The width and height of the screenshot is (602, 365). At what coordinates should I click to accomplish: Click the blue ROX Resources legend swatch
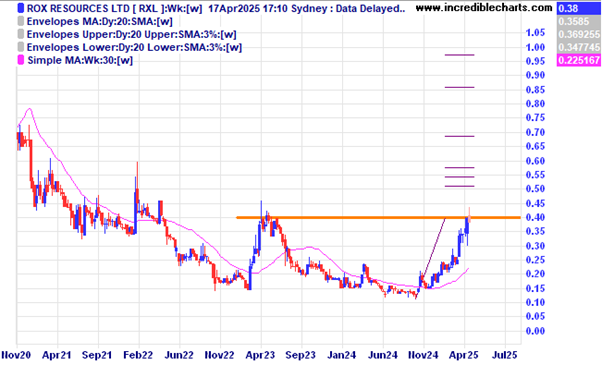pos(21,8)
